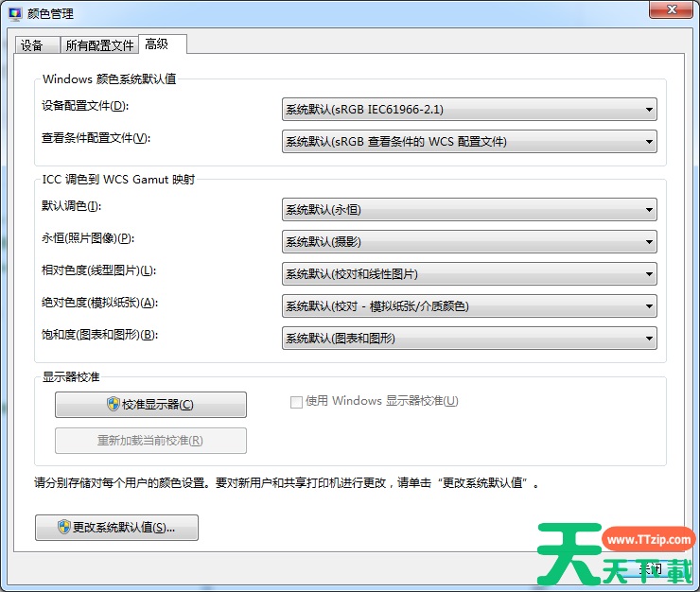The height and width of the screenshot is (592, 700).
Task: Click 校准显示器(C) button
Action: pyautogui.click(x=151, y=405)
